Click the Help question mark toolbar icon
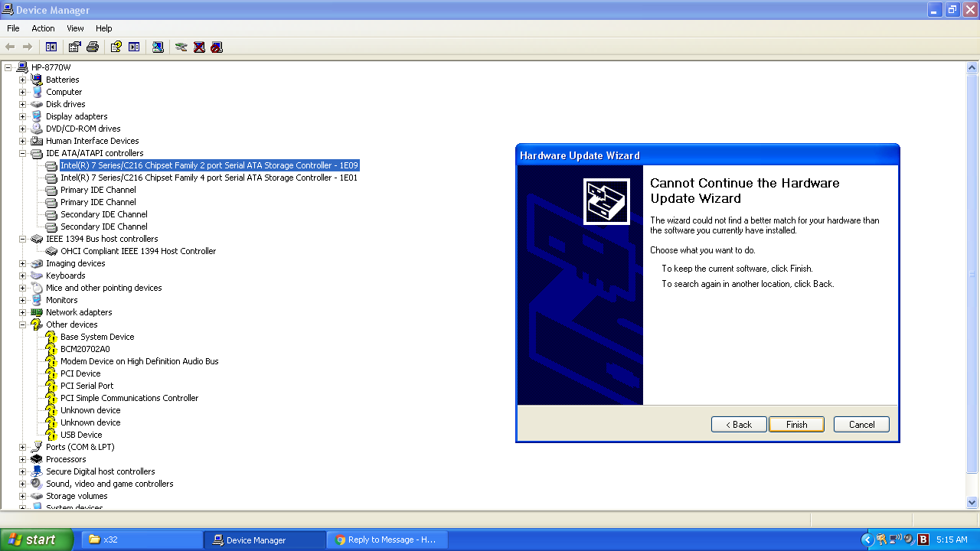980x551 pixels. (116, 47)
